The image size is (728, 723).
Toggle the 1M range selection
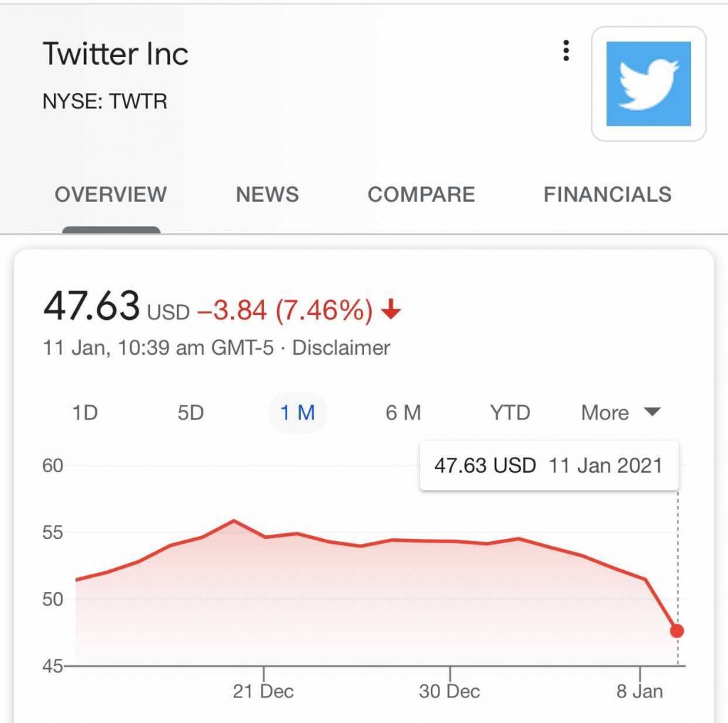(x=297, y=412)
